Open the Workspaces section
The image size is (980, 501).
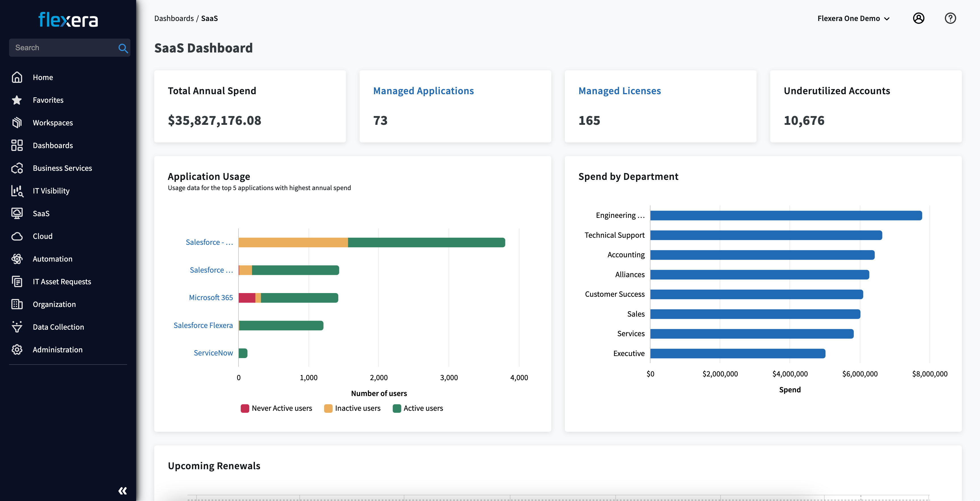(53, 122)
